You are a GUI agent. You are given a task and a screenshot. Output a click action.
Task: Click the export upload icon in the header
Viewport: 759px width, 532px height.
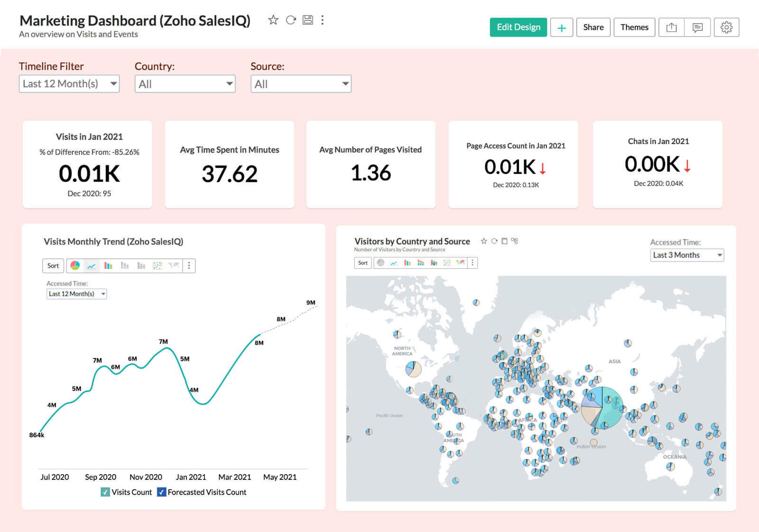(671, 28)
